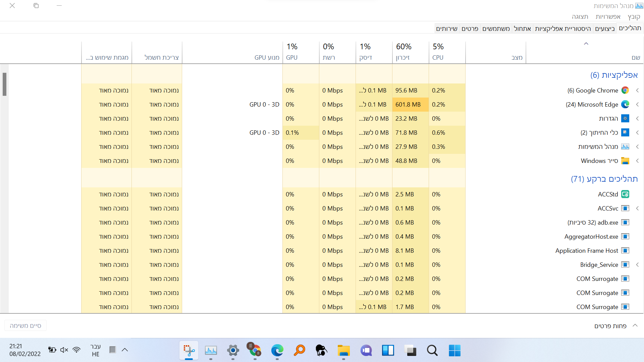Viewport: 644px width, 362px height.
Task: Sort by שם name column header
Action: [x=585, y=52]
